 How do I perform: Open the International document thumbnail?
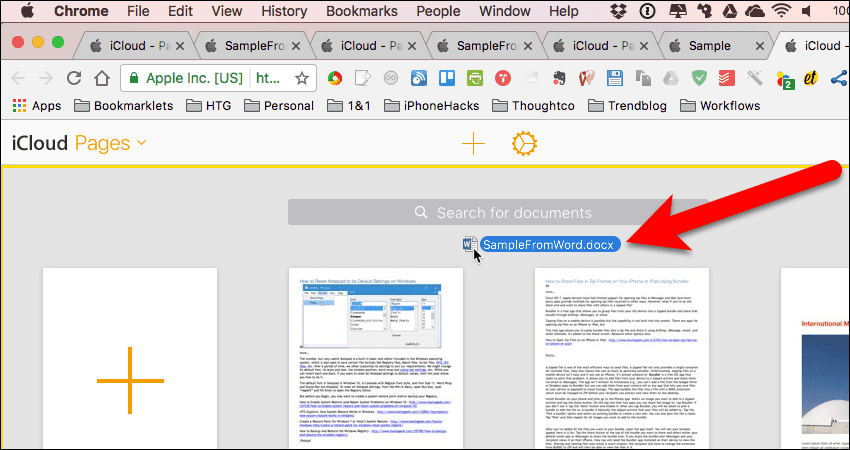tap(815, 358)
